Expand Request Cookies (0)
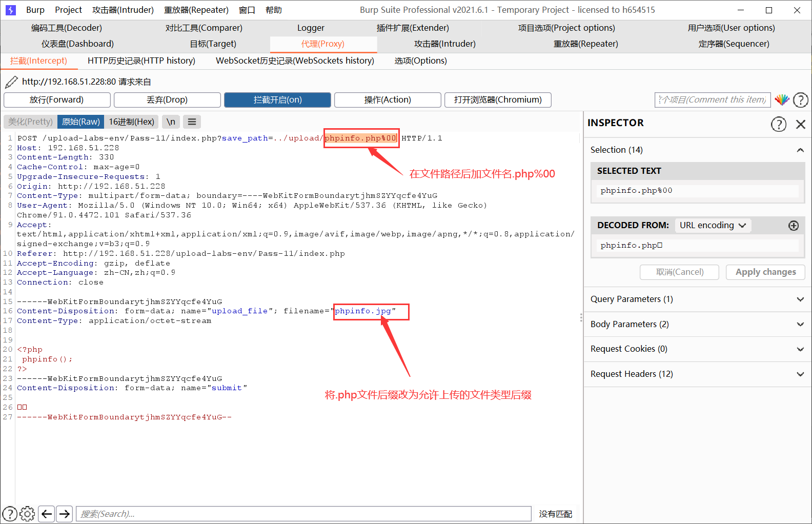This screenshot has width=812, height=524. 697,349
